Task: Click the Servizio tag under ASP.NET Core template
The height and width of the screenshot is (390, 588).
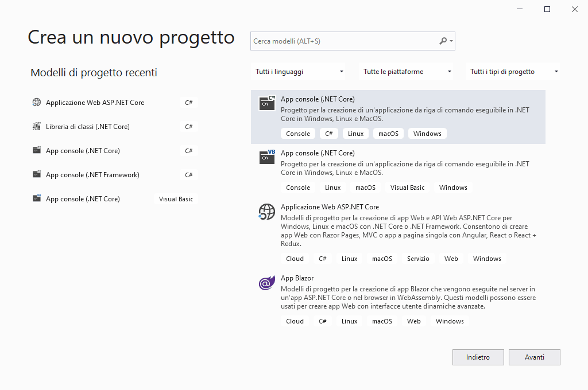Action: (x=418, y=259)
